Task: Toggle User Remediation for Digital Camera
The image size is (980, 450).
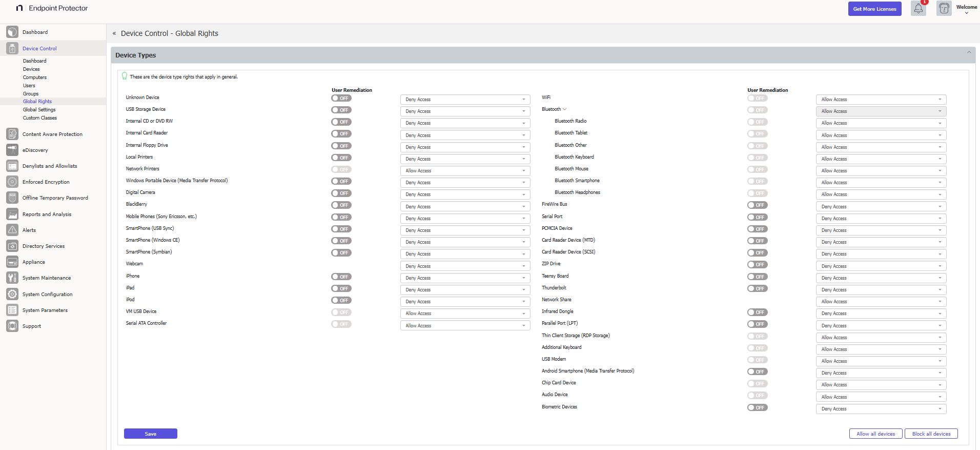Action: (341, 193)
